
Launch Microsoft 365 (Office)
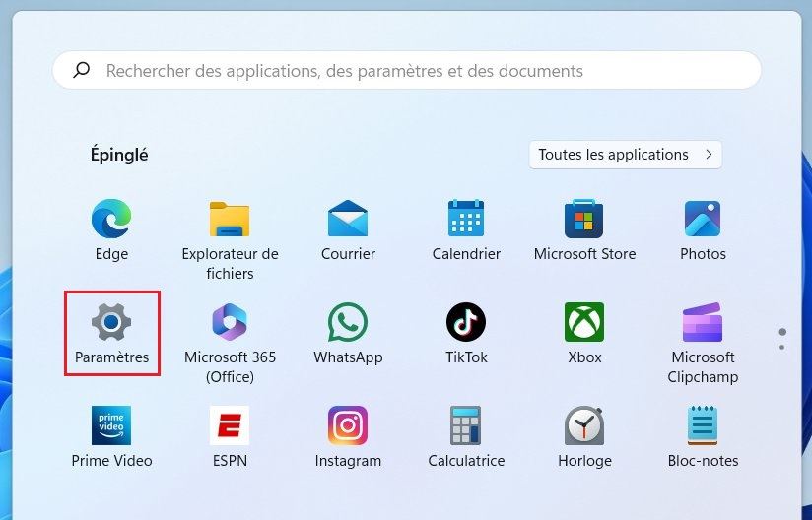pos(230,344)
